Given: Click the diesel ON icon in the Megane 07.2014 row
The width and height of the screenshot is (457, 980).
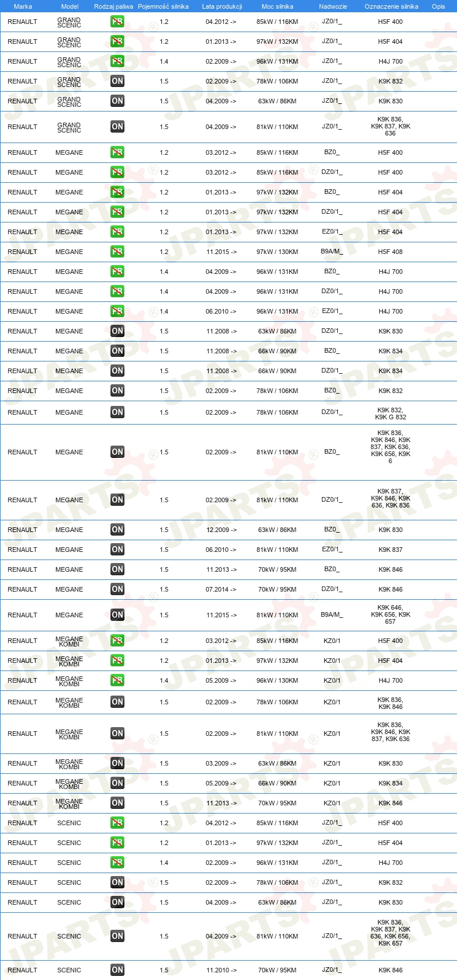Looking at the screenshot, I should point(117,589).
